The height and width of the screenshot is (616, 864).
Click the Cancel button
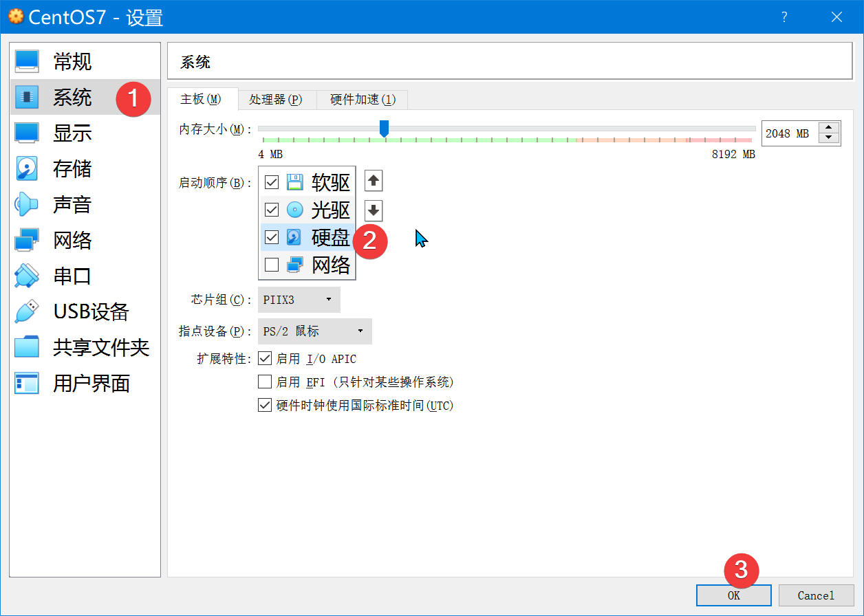(x=817, y=595)
